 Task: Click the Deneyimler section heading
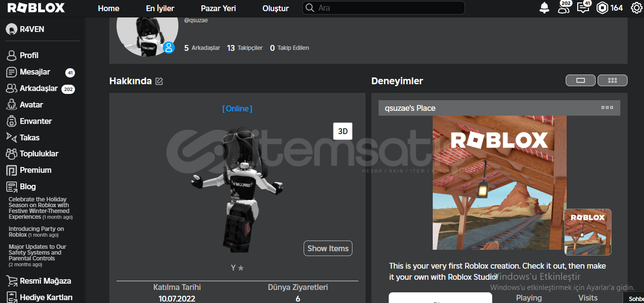[x=397, y=81]
